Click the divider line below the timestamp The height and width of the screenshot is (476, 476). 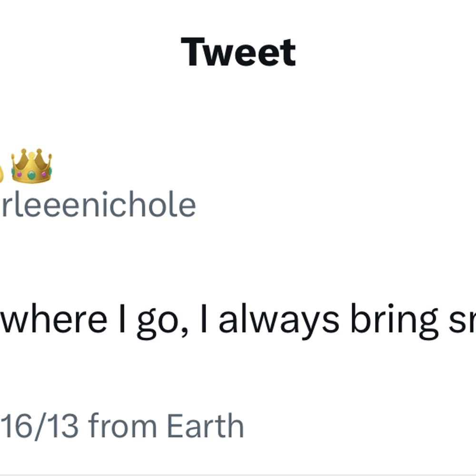tap(238, 475)
